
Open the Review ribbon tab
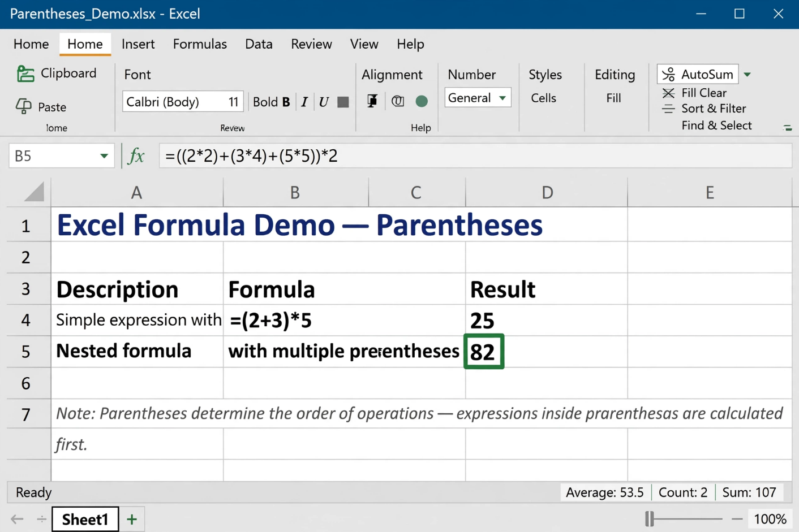[311, 44]
